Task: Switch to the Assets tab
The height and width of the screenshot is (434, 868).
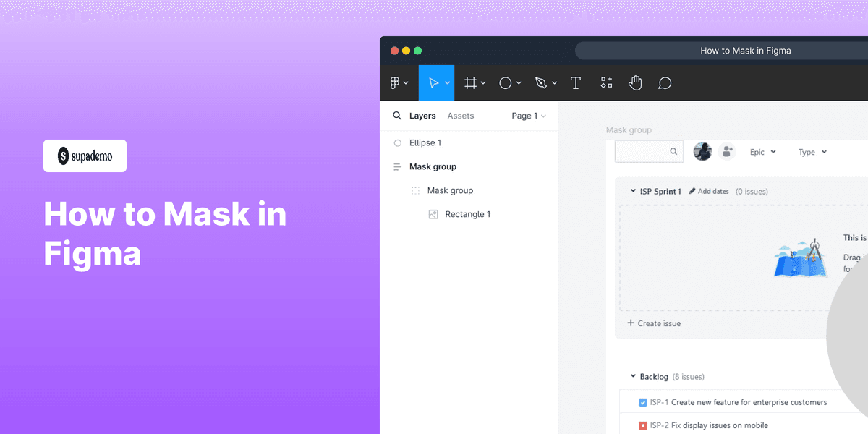Action: coord(461,116)
